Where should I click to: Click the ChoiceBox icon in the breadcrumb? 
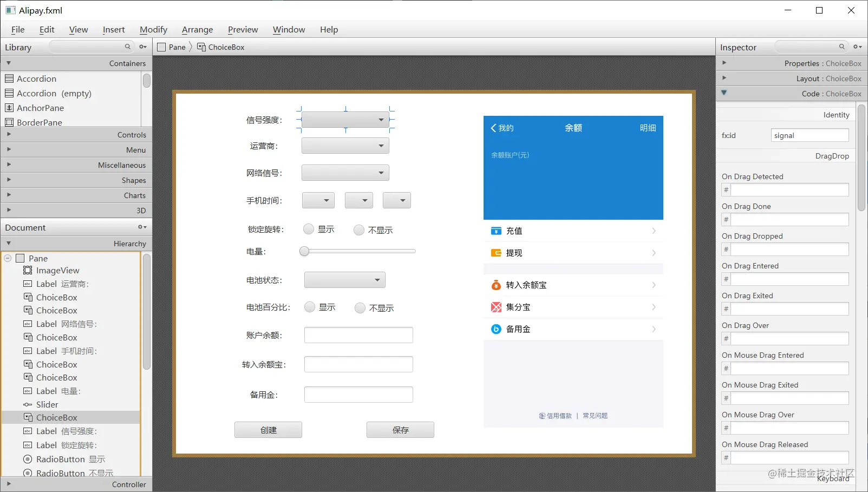click(201, 47)
